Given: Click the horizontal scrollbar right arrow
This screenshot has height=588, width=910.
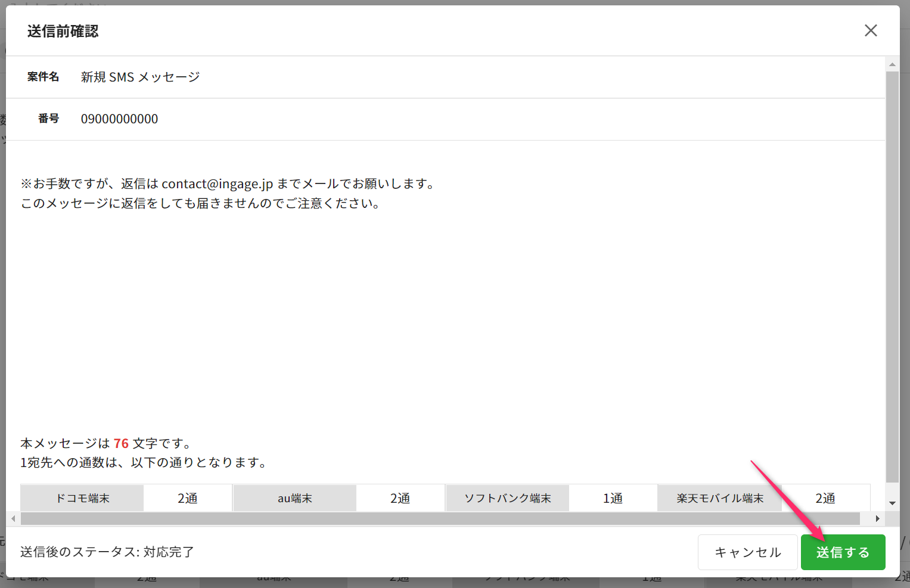Looking at the screenshot, I should [877, 519].
